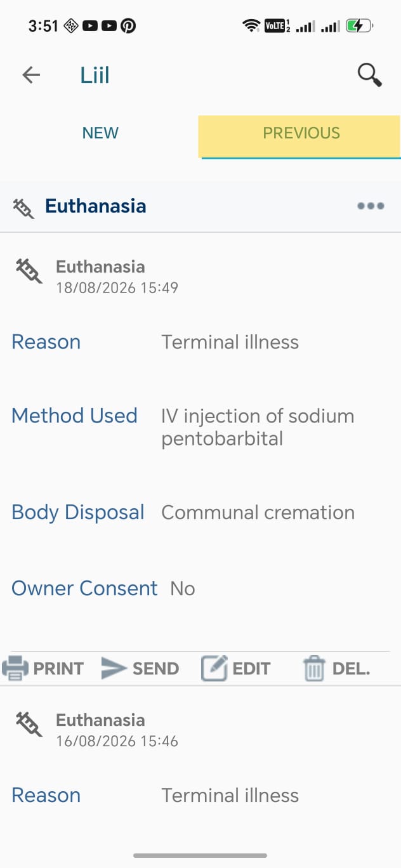Expand the Euthanasia section header
The height and width of the screenshot is (868, 401).
[201, 207]
